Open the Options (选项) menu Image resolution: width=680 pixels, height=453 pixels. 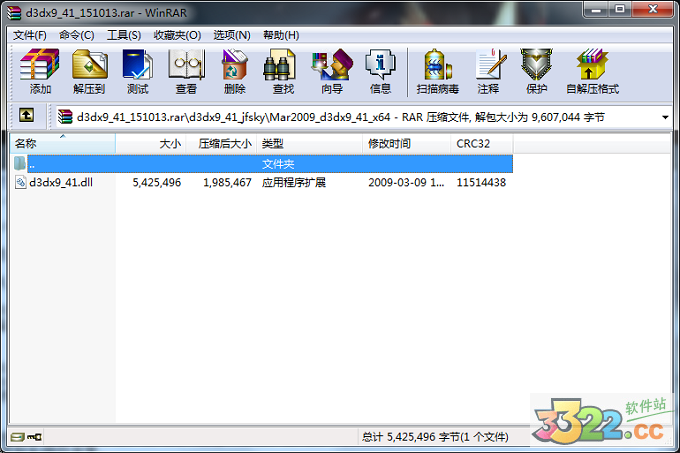tap(232, 35)
